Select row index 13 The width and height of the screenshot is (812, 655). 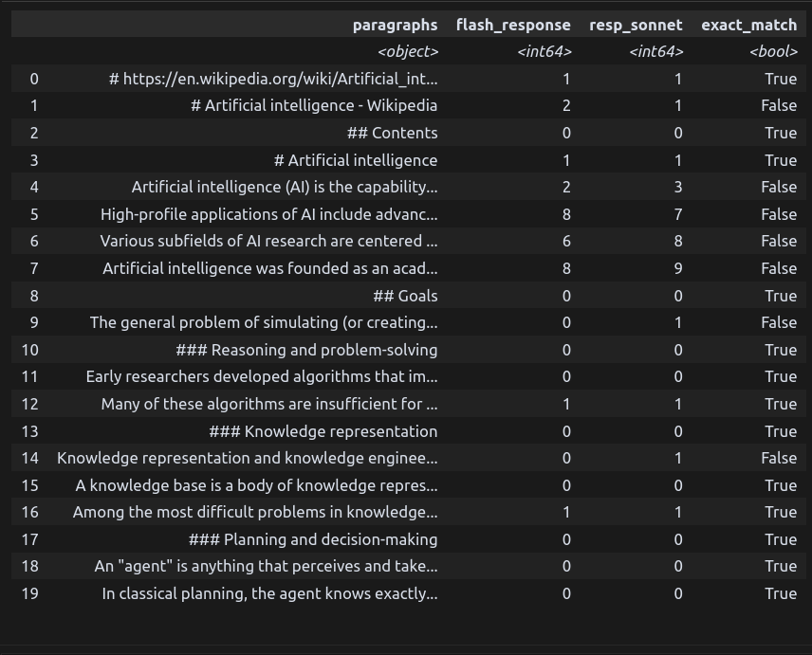coord(30,431)
